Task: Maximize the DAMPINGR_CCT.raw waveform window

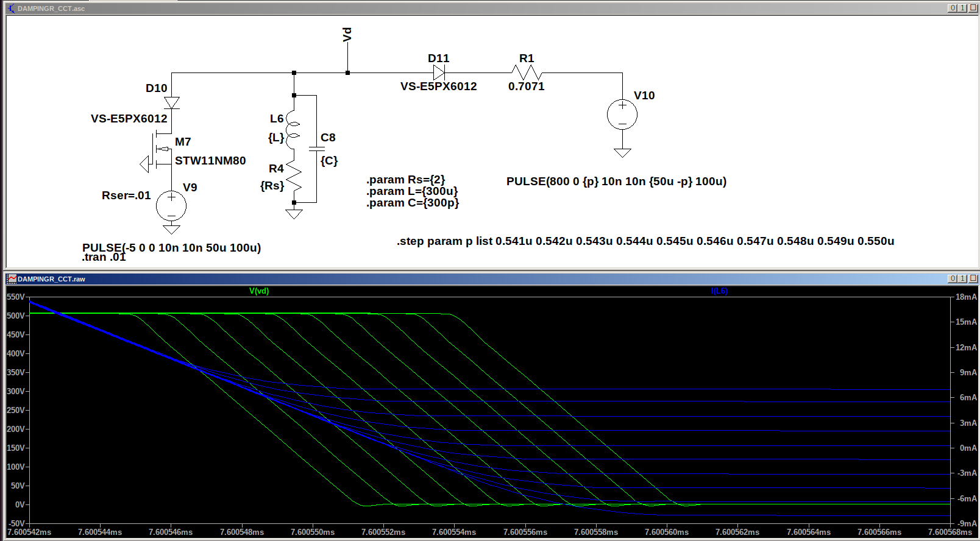Action: tap(962, 278)
